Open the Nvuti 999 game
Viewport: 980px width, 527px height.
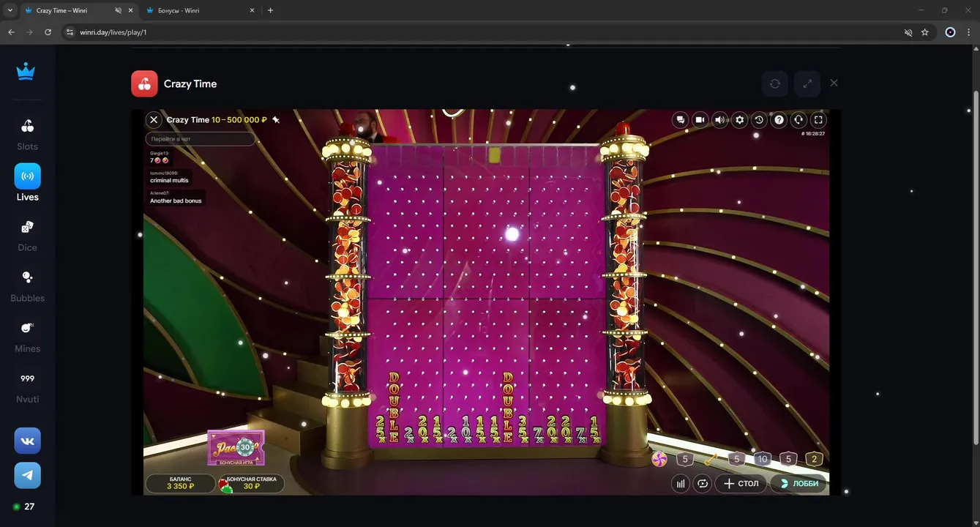(x=27, y=386)
